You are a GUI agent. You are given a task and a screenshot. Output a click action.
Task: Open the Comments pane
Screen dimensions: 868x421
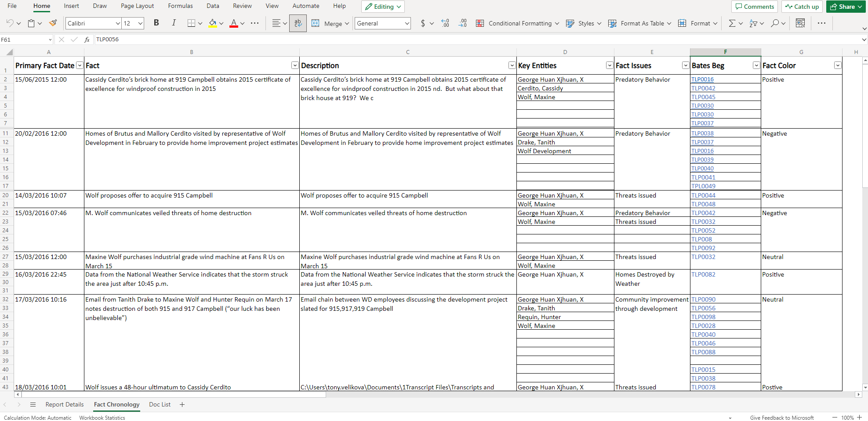click(x=755, y=7)
